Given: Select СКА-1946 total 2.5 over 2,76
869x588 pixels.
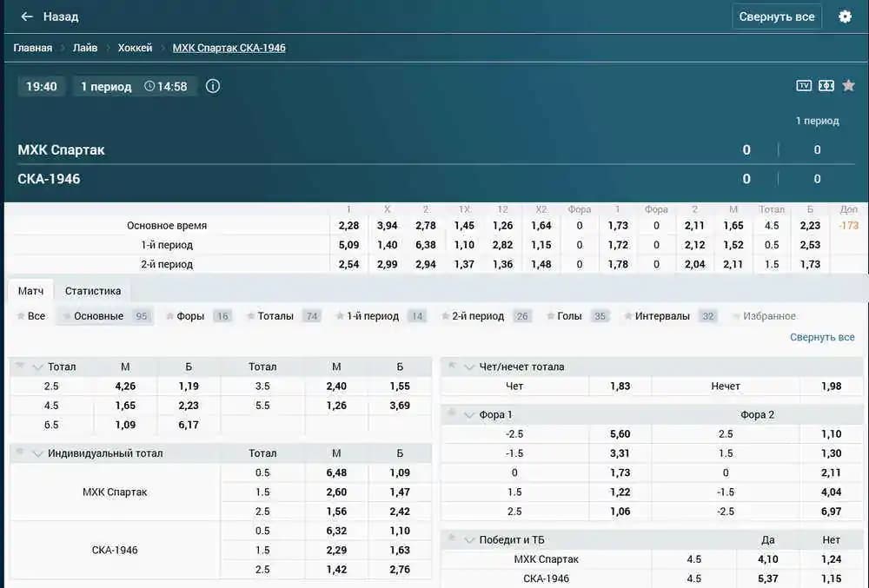Looking at the screenshot, I should click(400, 570).
